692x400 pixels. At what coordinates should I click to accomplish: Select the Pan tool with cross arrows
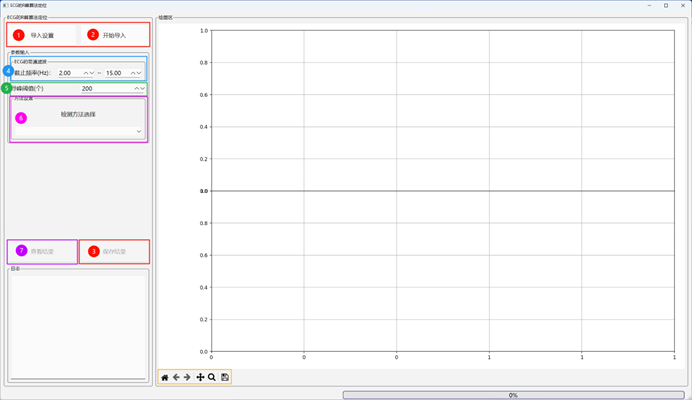(201, 377)
